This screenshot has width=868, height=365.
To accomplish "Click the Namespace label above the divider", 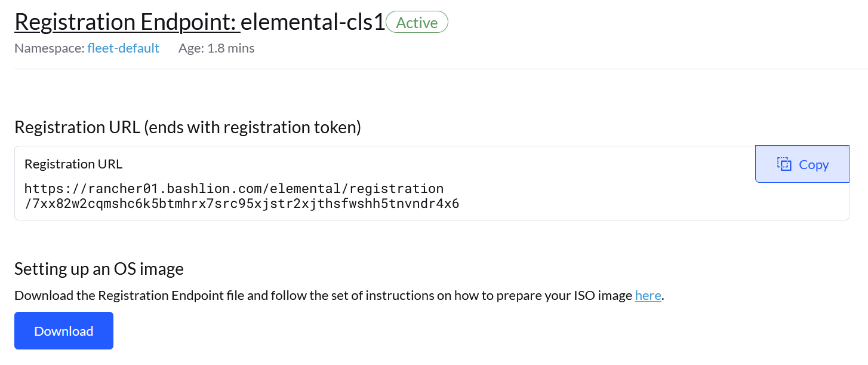I will [48, 48].
